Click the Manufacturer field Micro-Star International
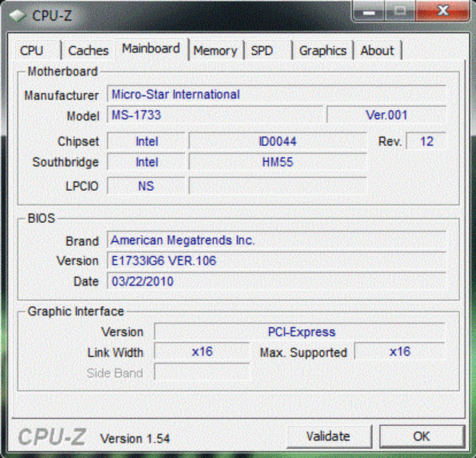 [x=277, y=95]
